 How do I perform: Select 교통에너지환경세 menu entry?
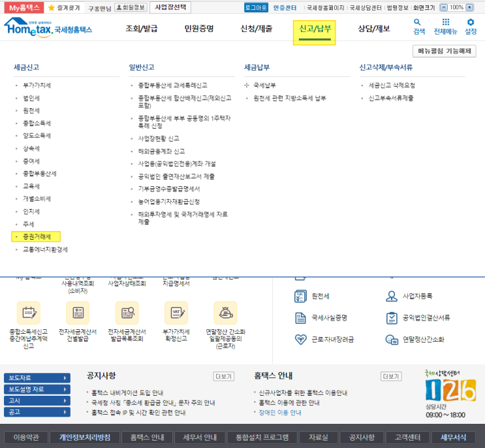(x=45, y=249)
